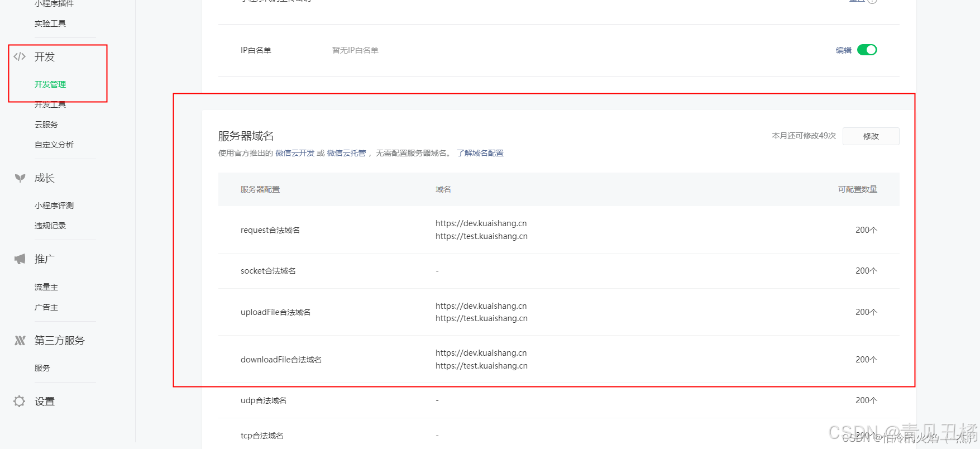Open the 微信云托管 link
Screen dimensions: 980x449
(x=346, y=153)
